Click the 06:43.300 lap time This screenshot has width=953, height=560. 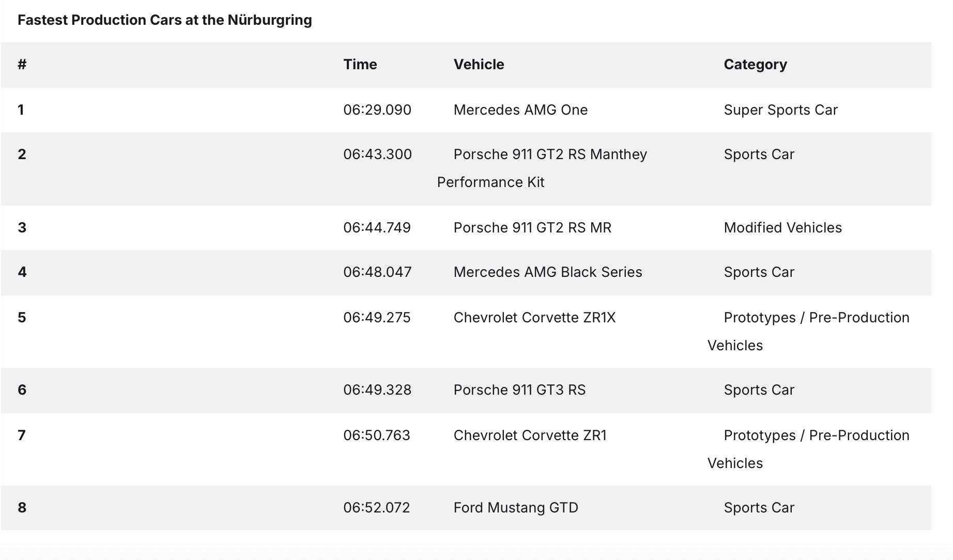377,154
